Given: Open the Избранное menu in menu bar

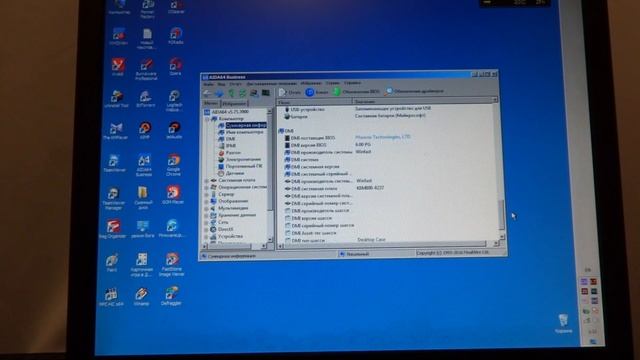Looking at the screenshot, I should pyautogui.click(x=311, y=83).
